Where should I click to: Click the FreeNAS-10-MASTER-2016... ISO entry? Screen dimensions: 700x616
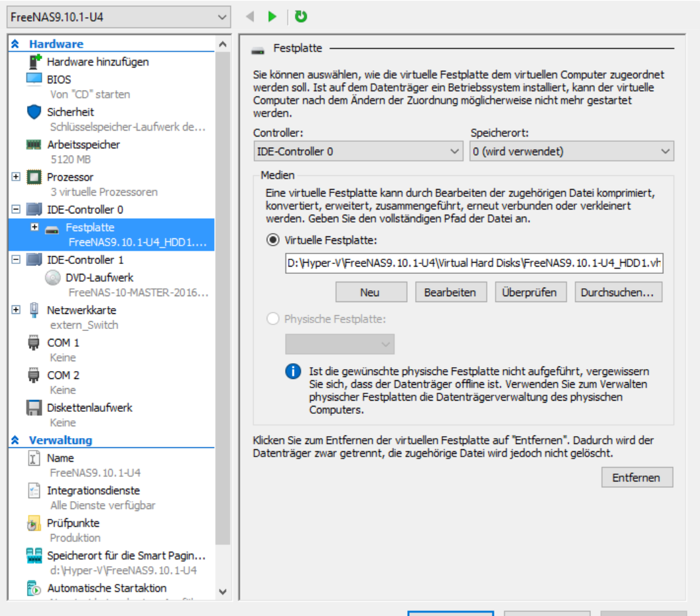[x=139, y=292]
